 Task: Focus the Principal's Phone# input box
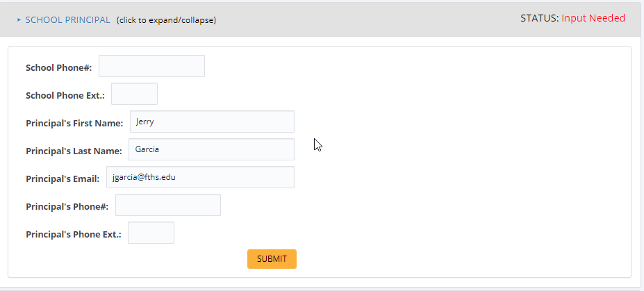pyautogui.click(x=167, y=206)
